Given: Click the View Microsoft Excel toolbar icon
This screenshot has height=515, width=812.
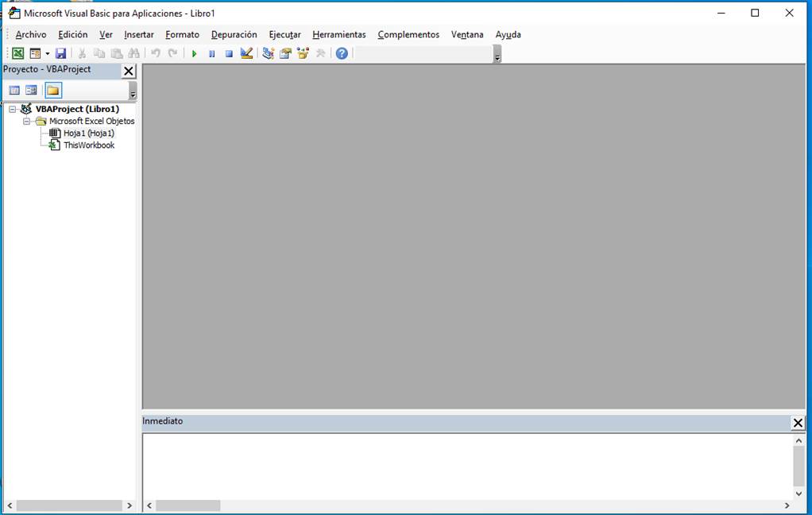Looking at the screenshot, I should 18,53.
